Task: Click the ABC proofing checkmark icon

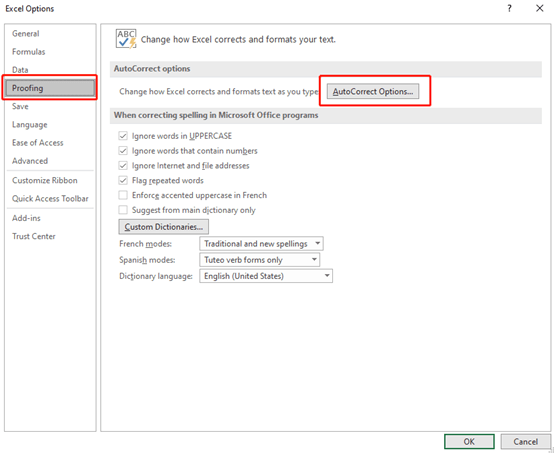Action: (126, 39)
